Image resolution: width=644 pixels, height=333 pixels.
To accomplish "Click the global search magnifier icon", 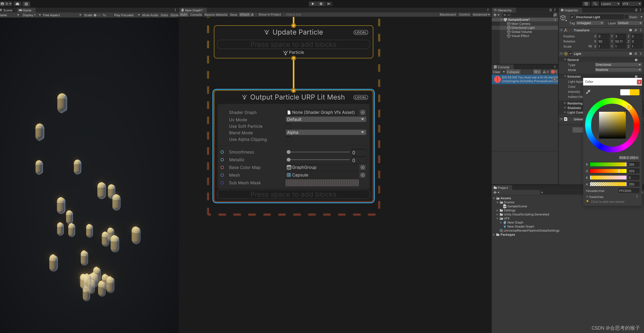I will [595, 4].
